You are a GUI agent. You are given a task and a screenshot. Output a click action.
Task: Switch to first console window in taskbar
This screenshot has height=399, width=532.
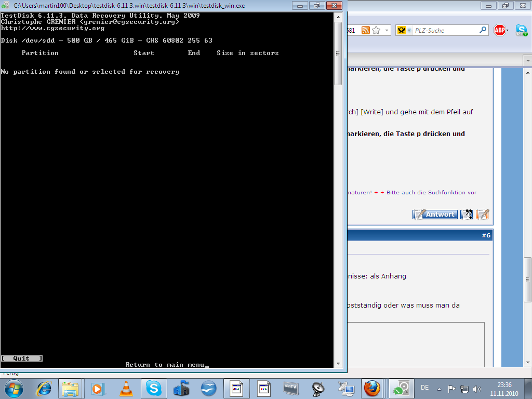236,389
